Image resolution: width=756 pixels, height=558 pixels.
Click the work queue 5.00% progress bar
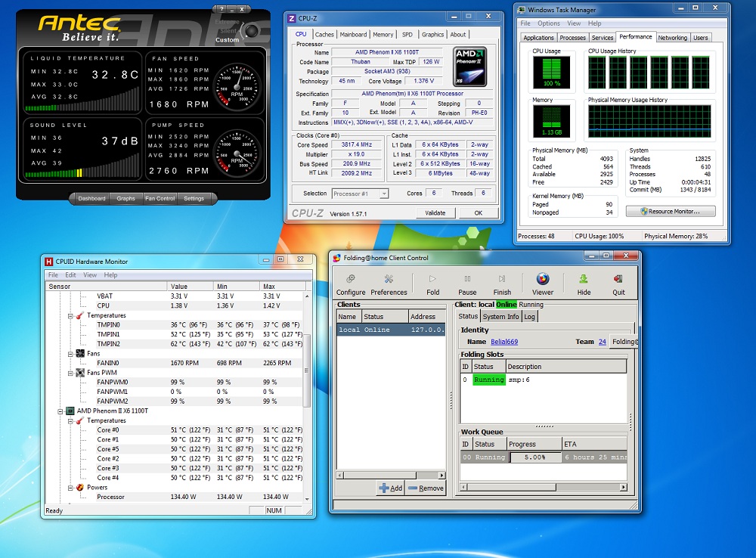click(x=534, y=457)
